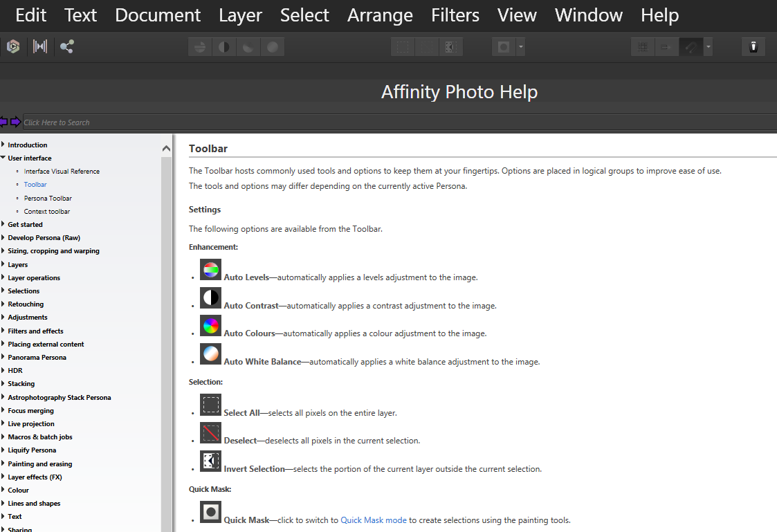The width and height of the screenshot is (777, 532).
Task: Open the Help menu
Action: [x=659, y=15]
